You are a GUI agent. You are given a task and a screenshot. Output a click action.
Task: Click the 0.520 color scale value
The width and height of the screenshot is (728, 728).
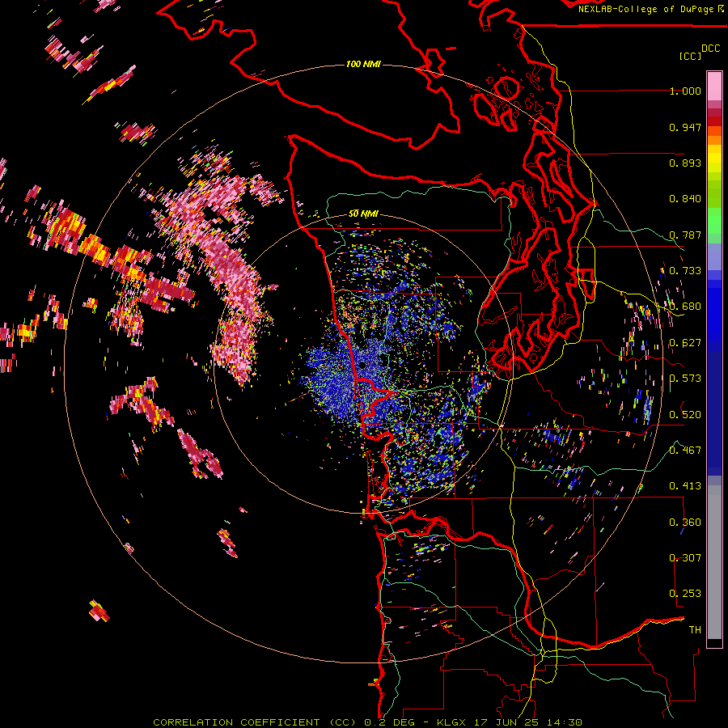tap(685, 414)
